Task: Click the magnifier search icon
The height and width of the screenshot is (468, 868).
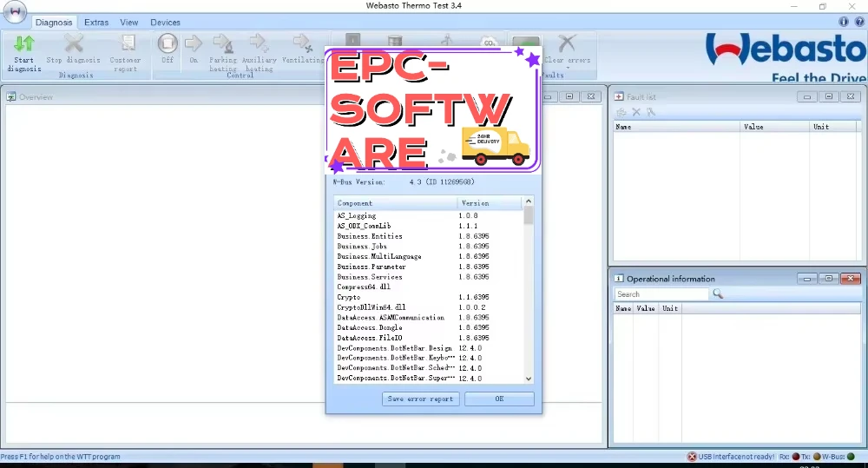Action: 718,293
